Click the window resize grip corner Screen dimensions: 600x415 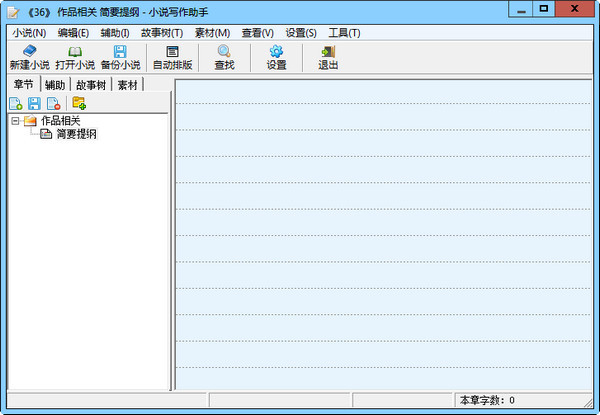point(588,402)
